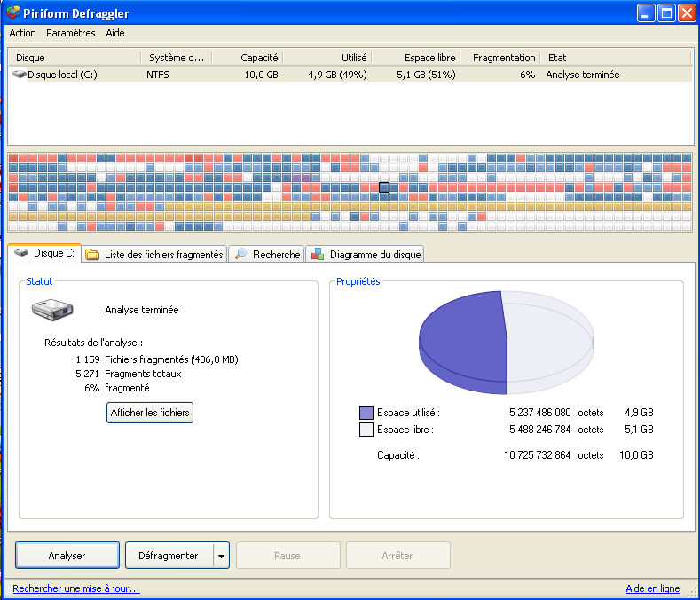Sort by the Fragmentation column header
The image size is (700, 600).
(500, 58)
